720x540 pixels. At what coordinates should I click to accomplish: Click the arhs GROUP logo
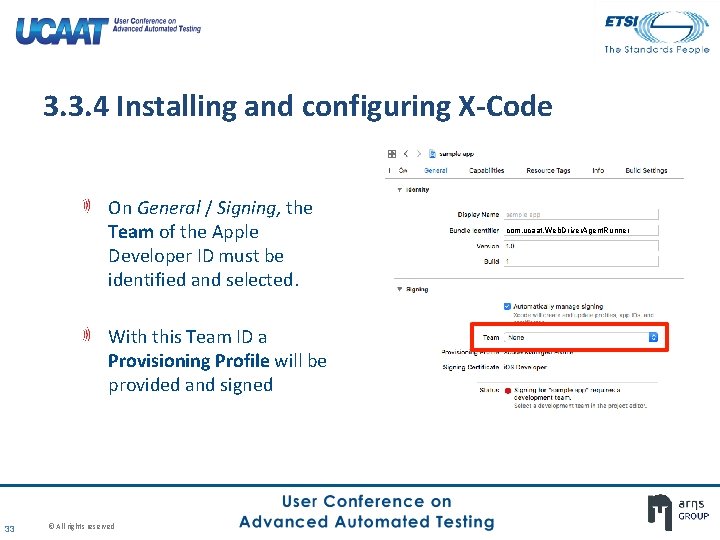coord(678,511)
